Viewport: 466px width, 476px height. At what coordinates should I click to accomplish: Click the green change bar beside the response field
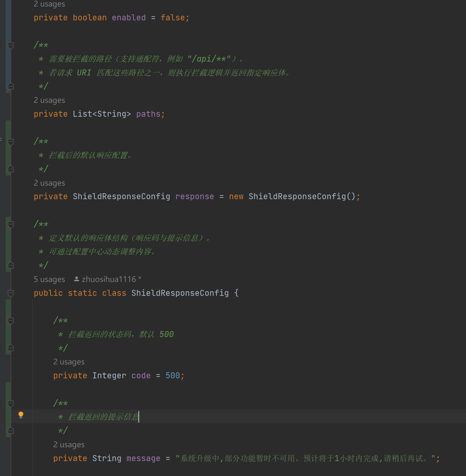pos(8,152)
